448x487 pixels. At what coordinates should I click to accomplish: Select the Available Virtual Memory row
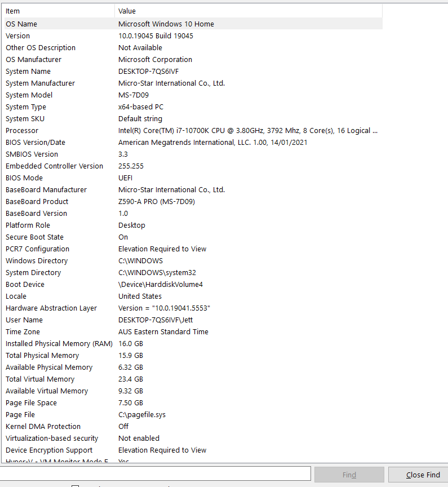coord(193,391)
